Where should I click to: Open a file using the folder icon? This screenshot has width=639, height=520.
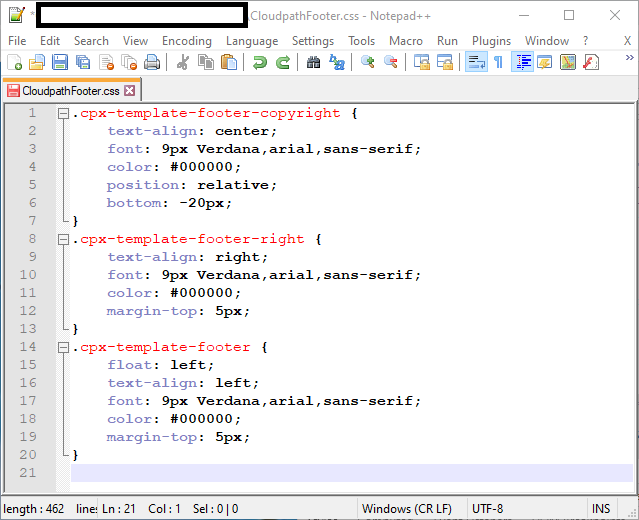tap(37, 62)
